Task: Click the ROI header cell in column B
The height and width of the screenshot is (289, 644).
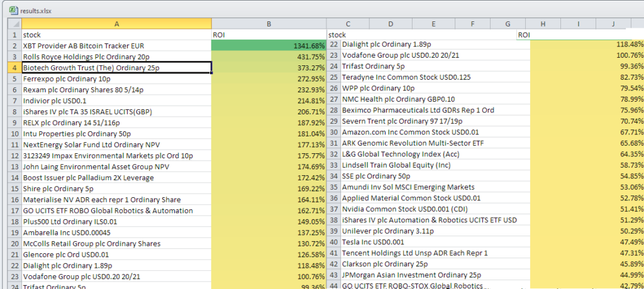Action: coord(269,35)
